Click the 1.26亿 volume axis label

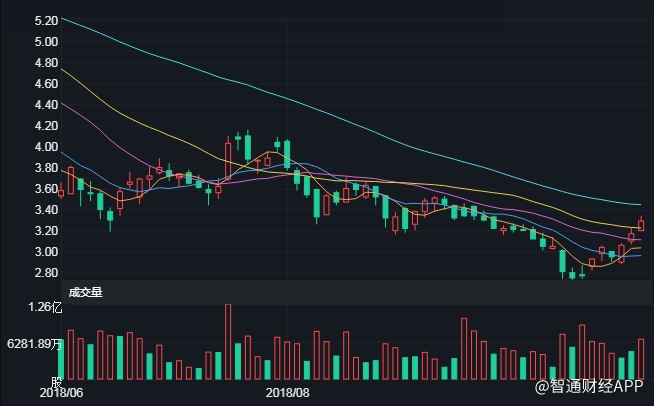click(45, 307)
